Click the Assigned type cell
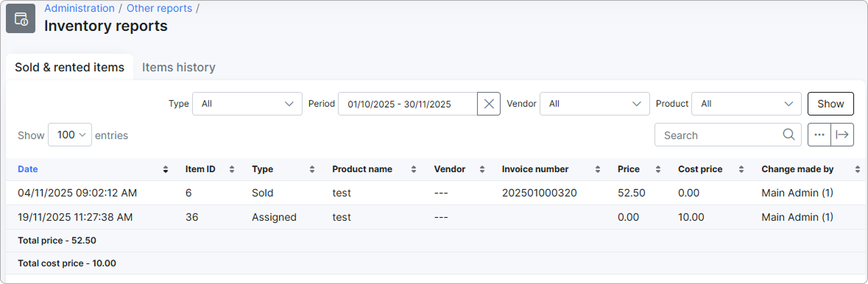Screen dimensions: 868x284 point(274,218)
